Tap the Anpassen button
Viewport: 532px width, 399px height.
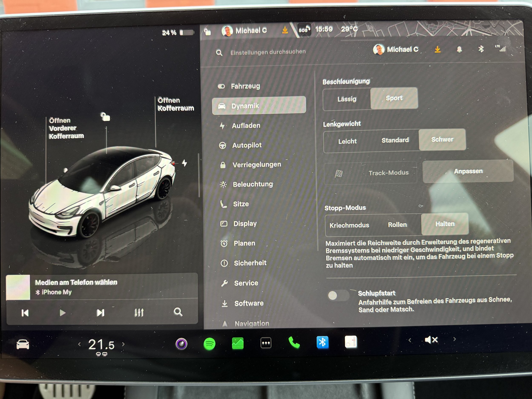[x=468, y=171]
